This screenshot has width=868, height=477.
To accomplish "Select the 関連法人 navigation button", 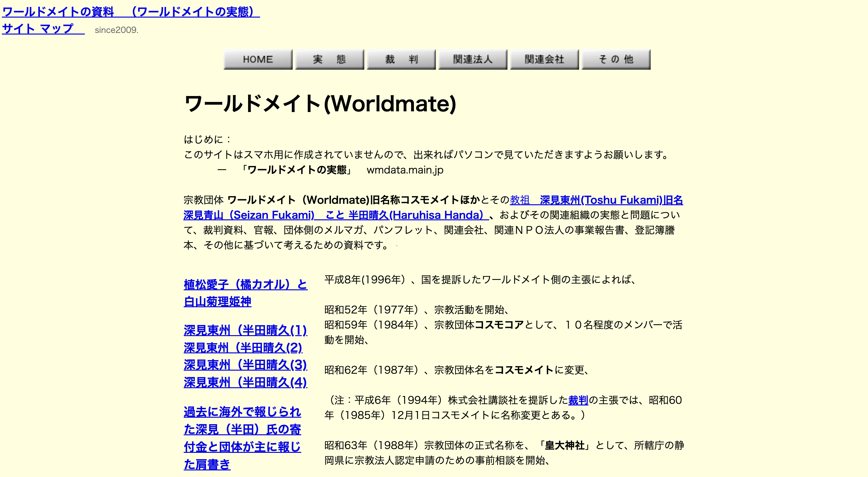I will [472, 59].
